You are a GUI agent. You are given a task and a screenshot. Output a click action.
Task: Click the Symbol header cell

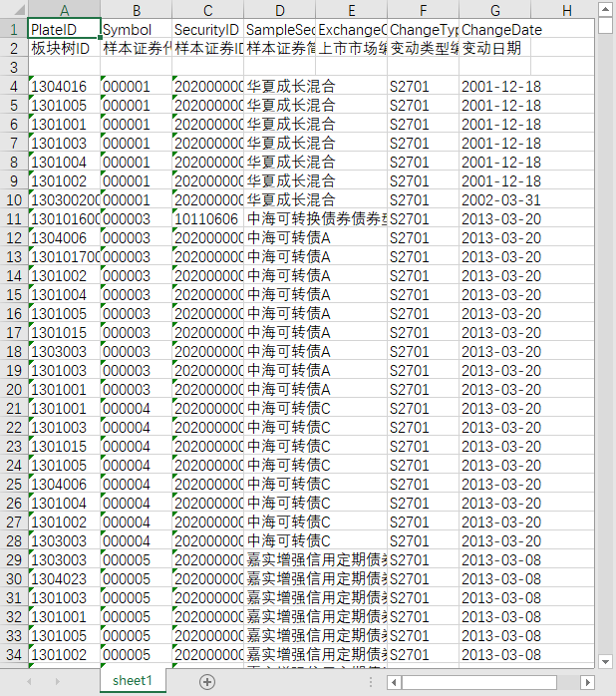pyautogui.click(x=137, y=29)
